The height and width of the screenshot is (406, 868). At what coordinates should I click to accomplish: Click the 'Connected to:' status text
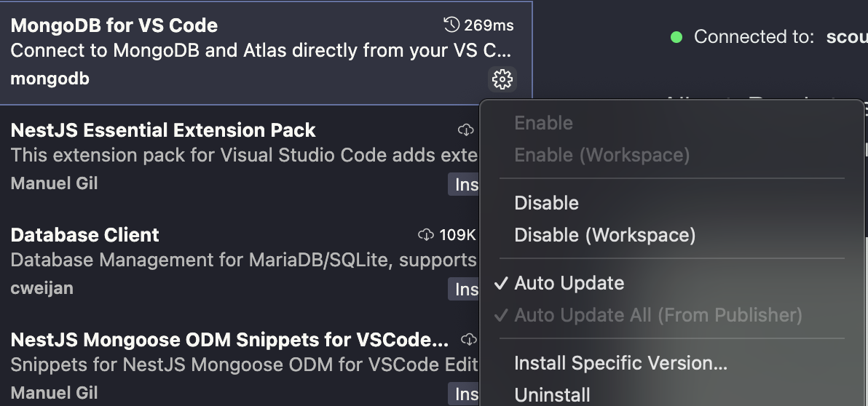[754, 37]
